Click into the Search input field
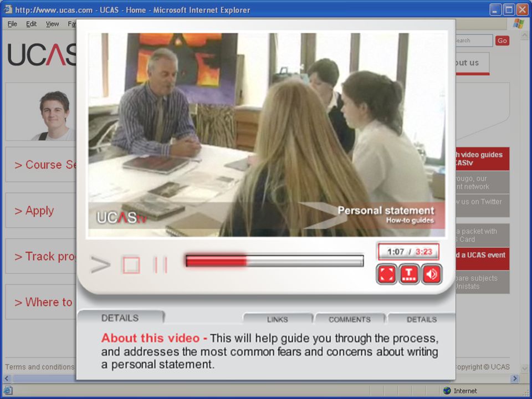The height and width of the screenshot is (399, 532). (474, 40)
